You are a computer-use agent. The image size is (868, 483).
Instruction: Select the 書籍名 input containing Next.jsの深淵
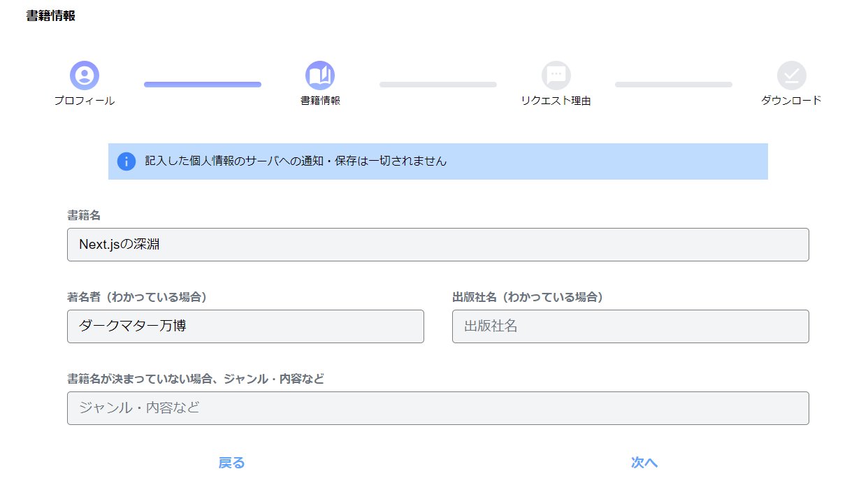pos(437,245)
